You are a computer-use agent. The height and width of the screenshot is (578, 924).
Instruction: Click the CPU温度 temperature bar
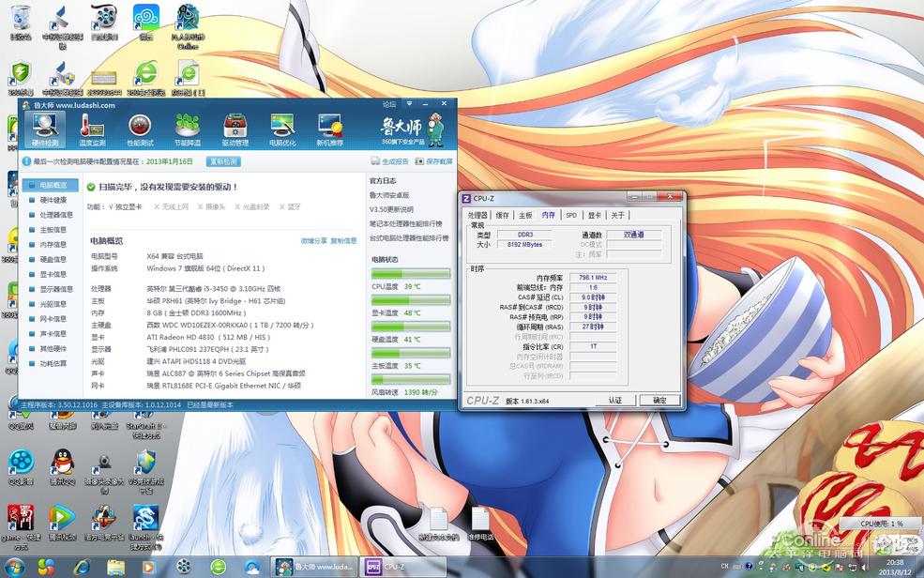click(x=411, y=273)
